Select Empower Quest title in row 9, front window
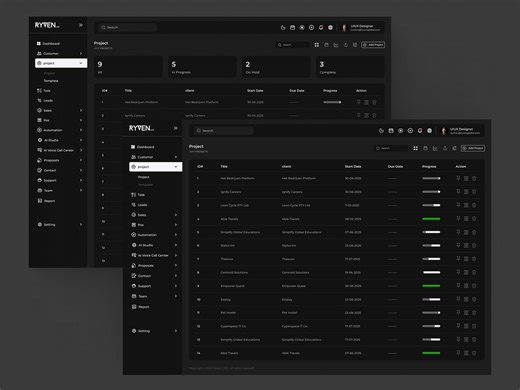The height and width of the screenshot is (390, 520). 232,286
